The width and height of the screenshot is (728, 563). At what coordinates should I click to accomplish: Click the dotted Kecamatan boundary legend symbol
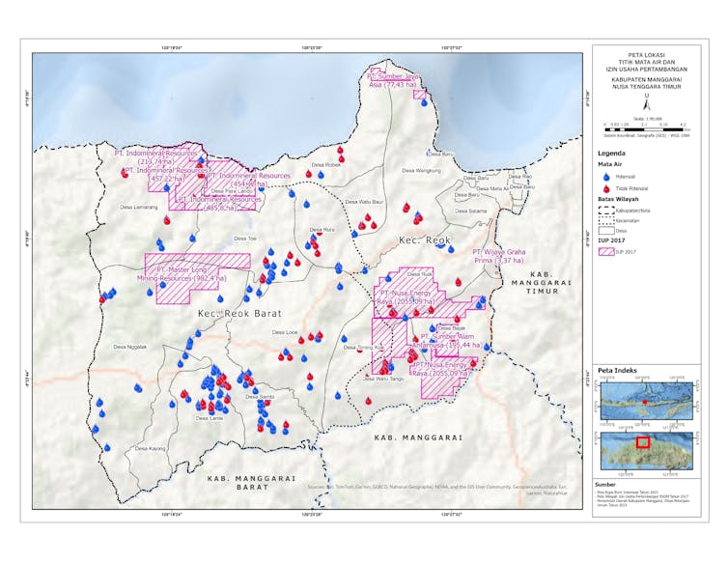click(x=605, y=220)
